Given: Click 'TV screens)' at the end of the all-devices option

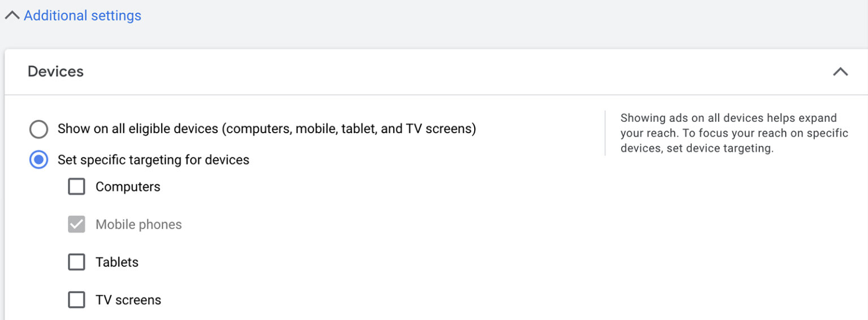Looking at the screenshot, I should 441,129.
